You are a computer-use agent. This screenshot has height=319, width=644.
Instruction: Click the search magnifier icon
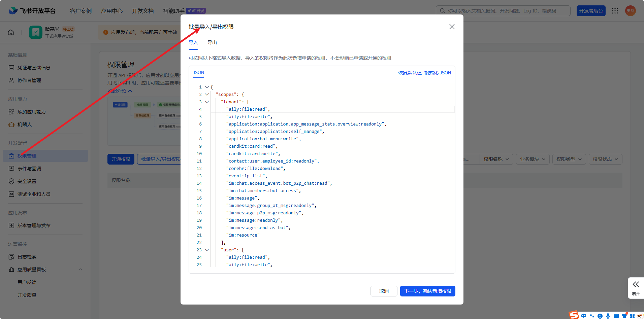(443, 11)
